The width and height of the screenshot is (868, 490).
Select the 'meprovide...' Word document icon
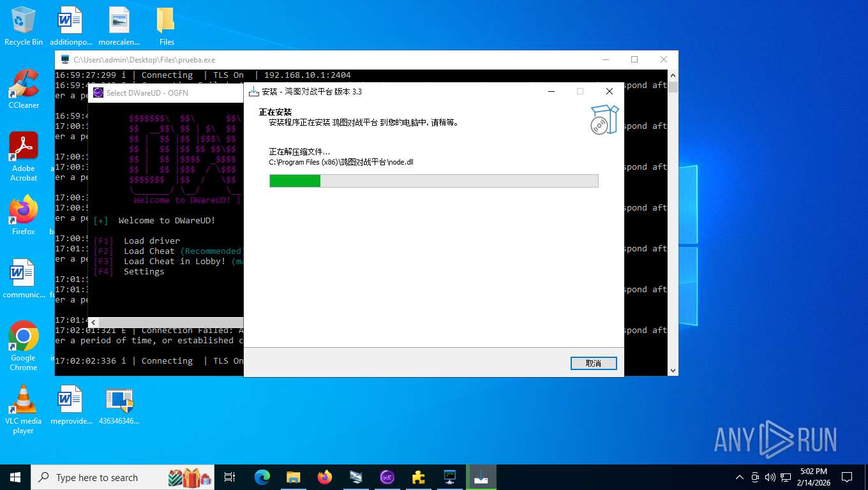pos(71,405)
